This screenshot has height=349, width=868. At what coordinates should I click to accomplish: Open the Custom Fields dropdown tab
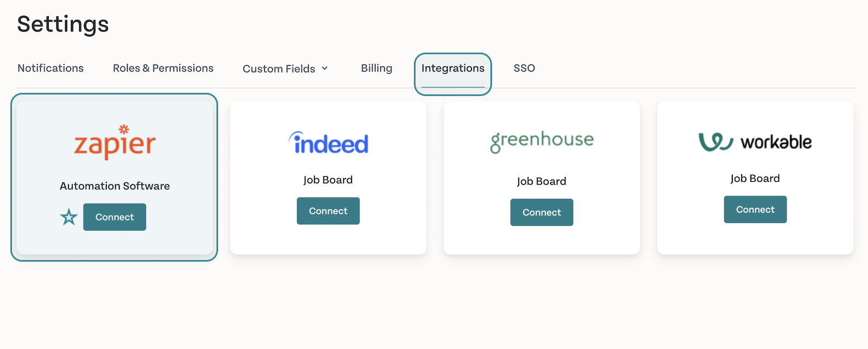tap(285, 68)
